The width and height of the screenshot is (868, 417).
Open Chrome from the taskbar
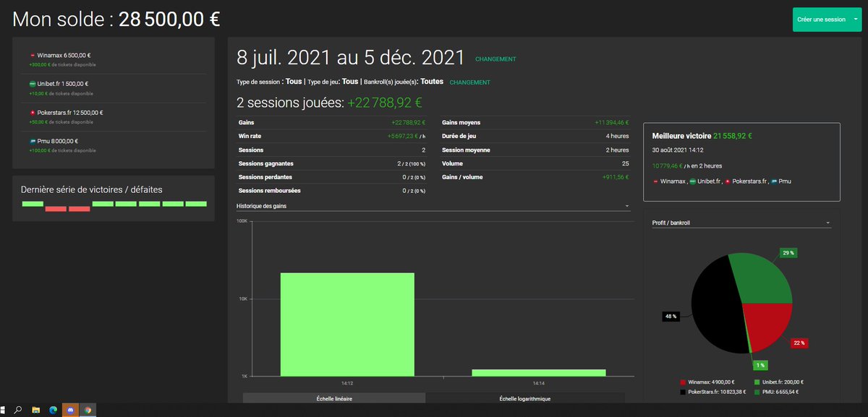click(x=88, y=410)
